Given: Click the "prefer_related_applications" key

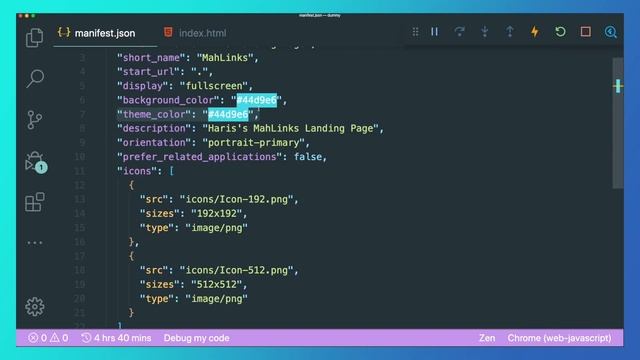Looking at the screenshot, I should pos(200,157).
